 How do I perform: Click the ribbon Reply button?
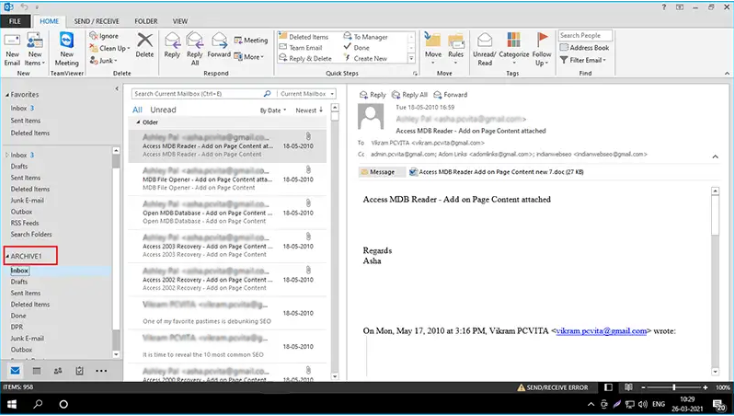(x=172, y=45)
